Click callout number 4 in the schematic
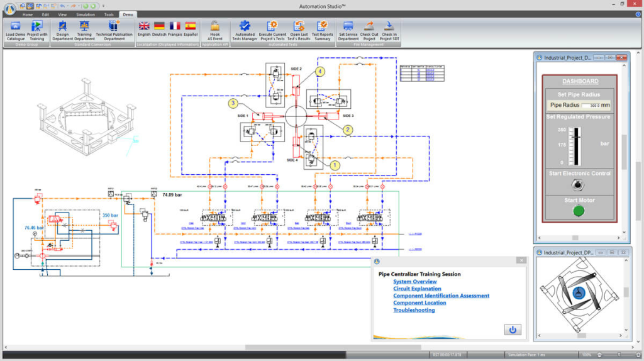Image resolution: width=644 pixels, height=361 pixels. [x=320, y=72]
